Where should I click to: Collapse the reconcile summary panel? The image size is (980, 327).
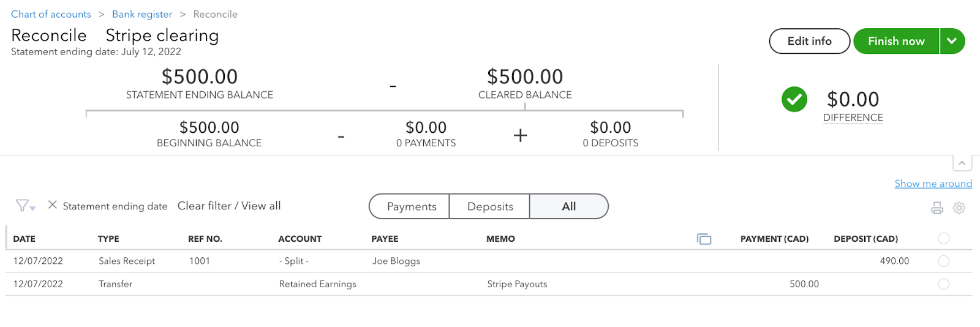coord(962,163)
